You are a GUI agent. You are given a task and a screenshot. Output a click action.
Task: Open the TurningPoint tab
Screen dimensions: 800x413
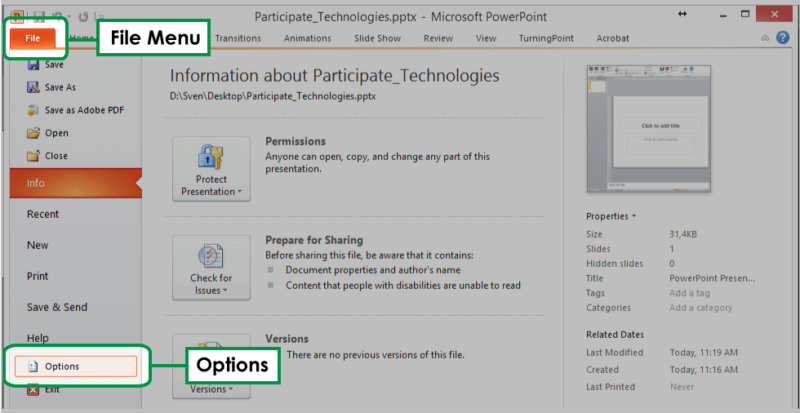tap(546, 38)
